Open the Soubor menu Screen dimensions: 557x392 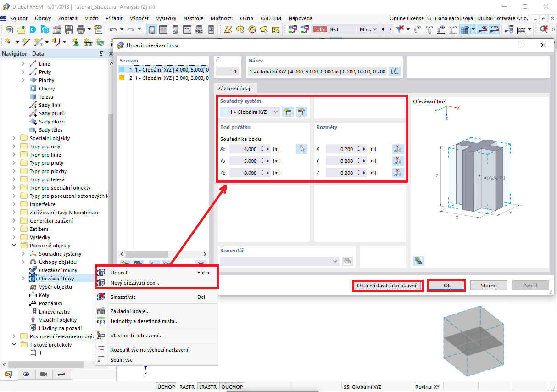point(19,18)
